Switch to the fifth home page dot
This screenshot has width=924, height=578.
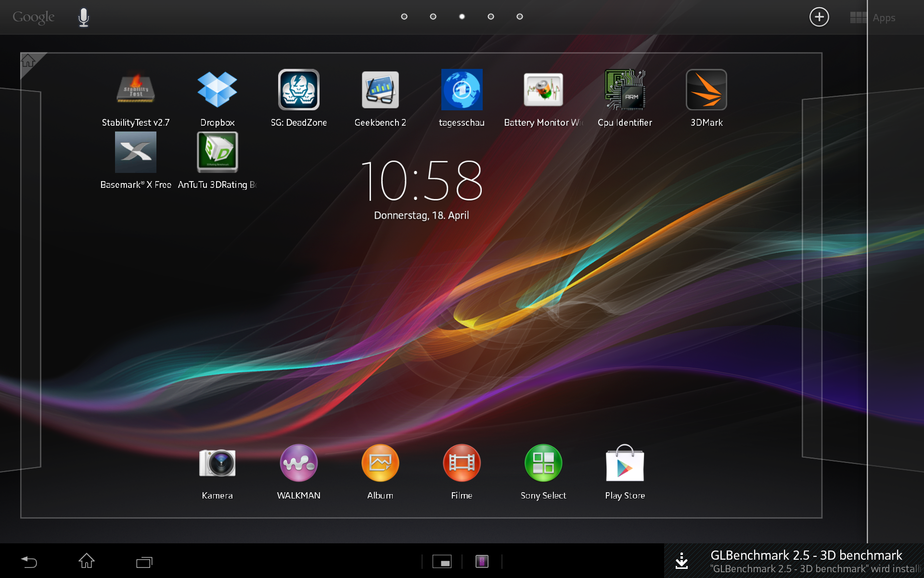coord(519,16)
